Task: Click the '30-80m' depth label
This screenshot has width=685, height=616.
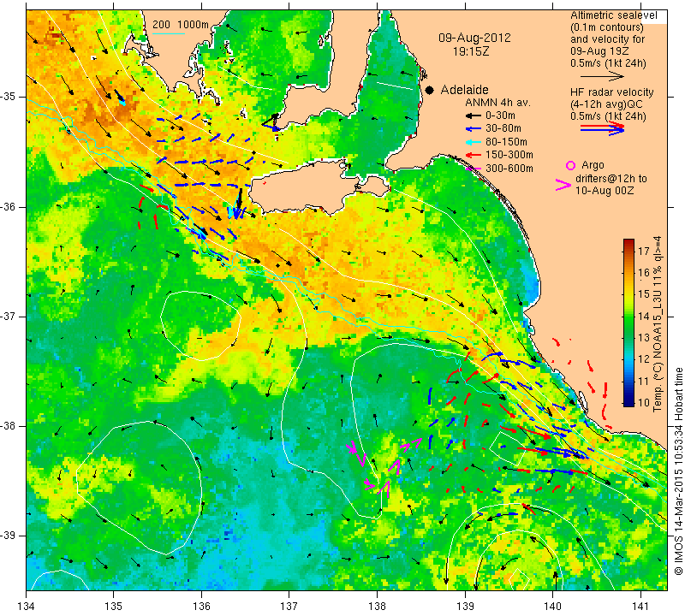Action: click(503, 129)
